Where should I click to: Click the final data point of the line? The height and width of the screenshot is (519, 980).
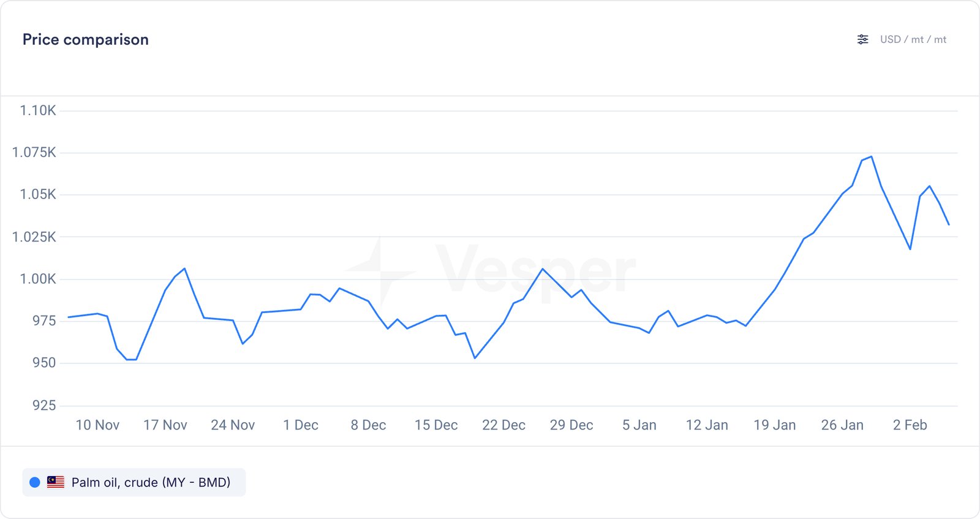coord(949,224)
